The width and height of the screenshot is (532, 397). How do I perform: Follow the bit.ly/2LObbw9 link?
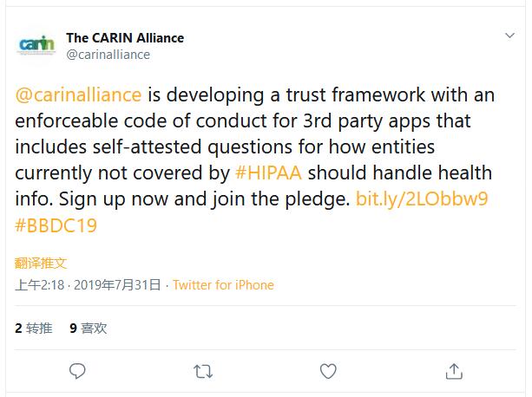pyautogui.click(x=422, y=199)
